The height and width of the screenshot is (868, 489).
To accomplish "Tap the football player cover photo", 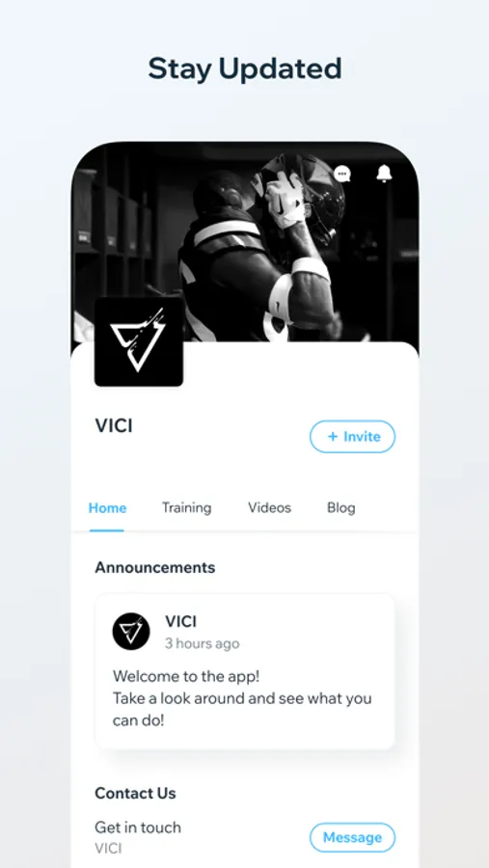I will 245,244.
